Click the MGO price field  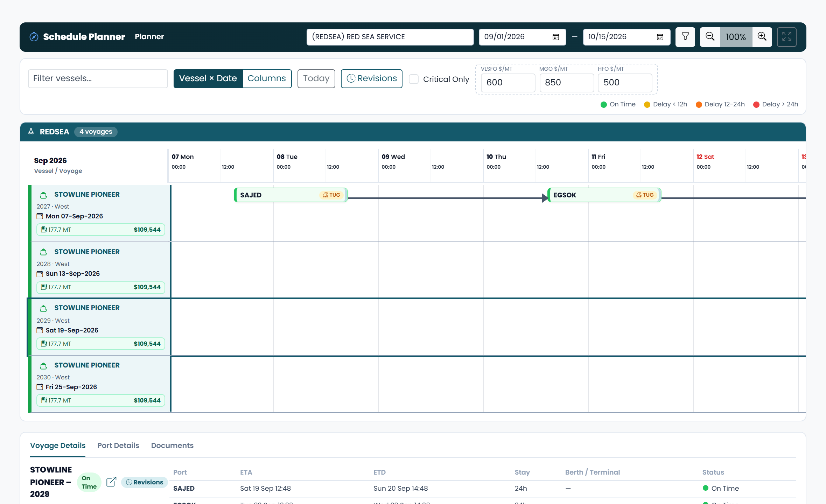[x=566, y=83]
